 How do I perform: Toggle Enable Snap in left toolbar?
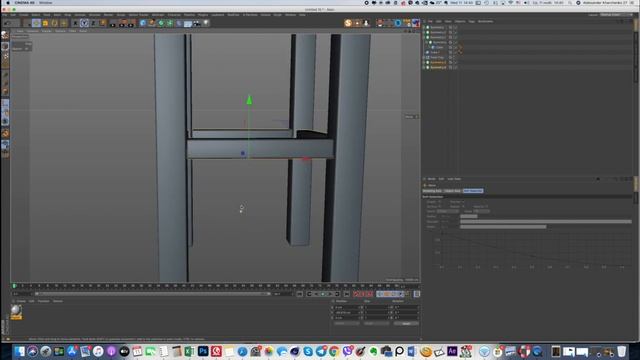[x=5, y=133]
